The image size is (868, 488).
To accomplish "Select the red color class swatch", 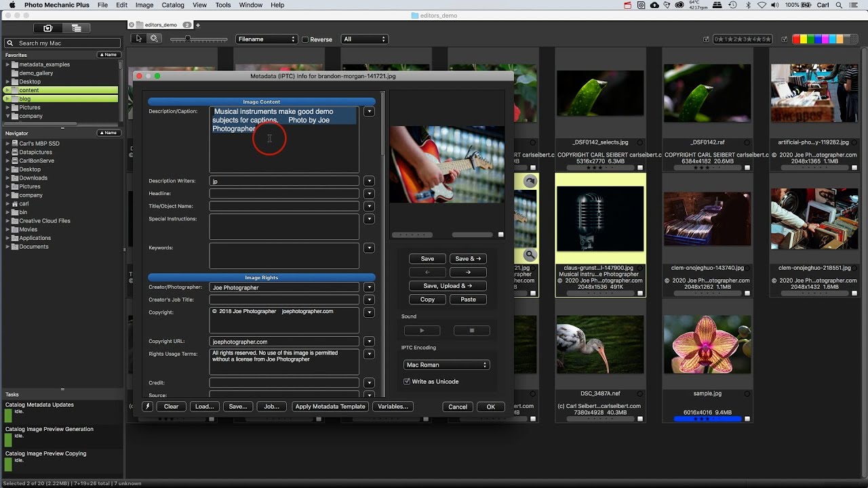I will pyautogui.click(x=796, y=39).
